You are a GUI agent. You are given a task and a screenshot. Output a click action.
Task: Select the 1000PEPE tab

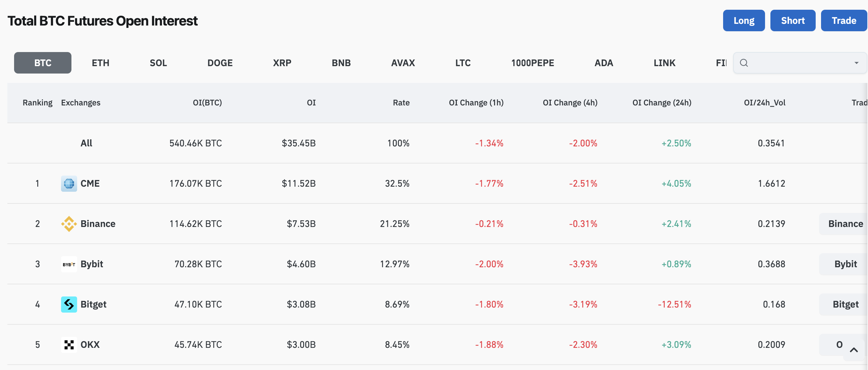click(532, 63)
